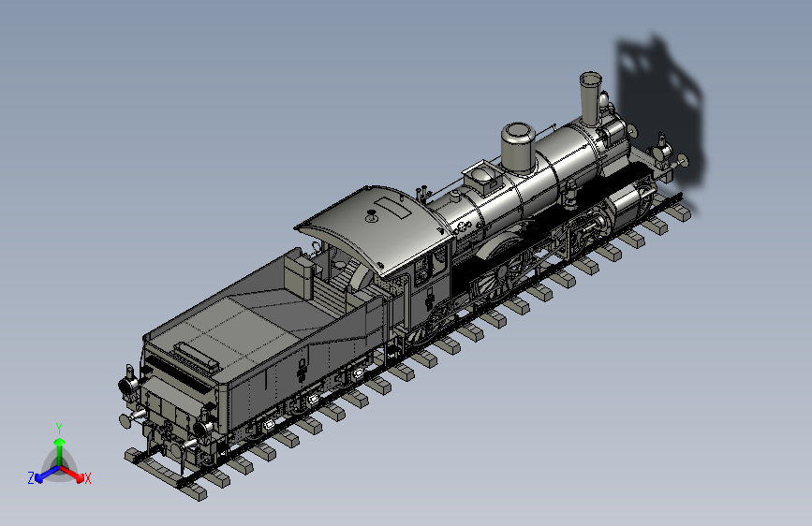The width and height of the screenshot is (812, 526).
Task: Select the large steam dome on boiler
Action: tap(518, 147)
